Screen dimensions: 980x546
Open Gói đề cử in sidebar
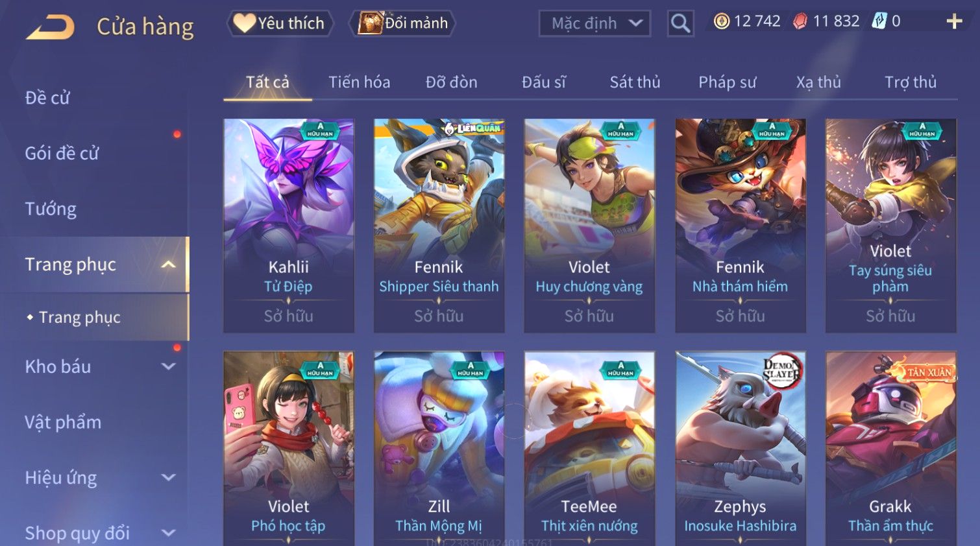coord(62,154)
